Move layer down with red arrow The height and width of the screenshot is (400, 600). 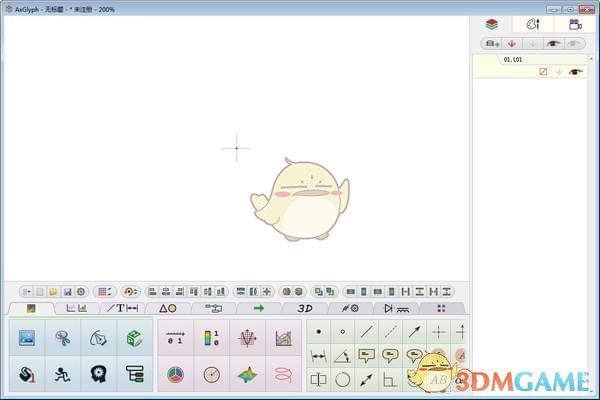tap(512, 44)
